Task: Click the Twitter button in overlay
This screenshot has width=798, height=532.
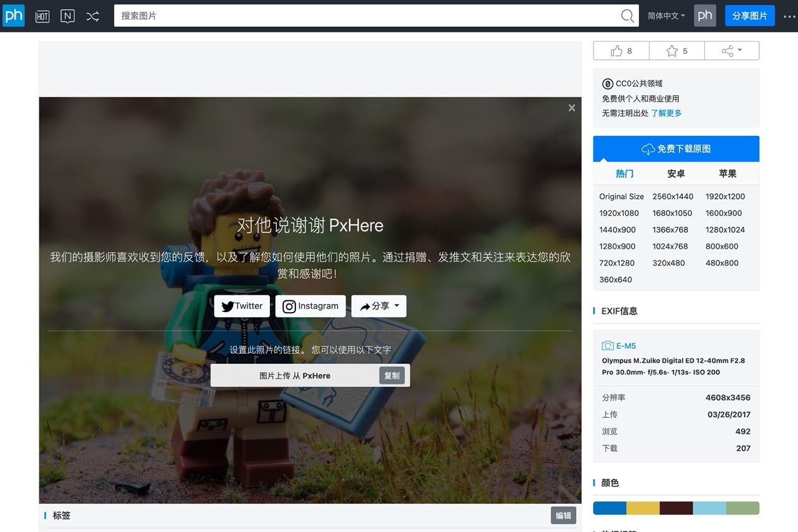Action: 242,306
